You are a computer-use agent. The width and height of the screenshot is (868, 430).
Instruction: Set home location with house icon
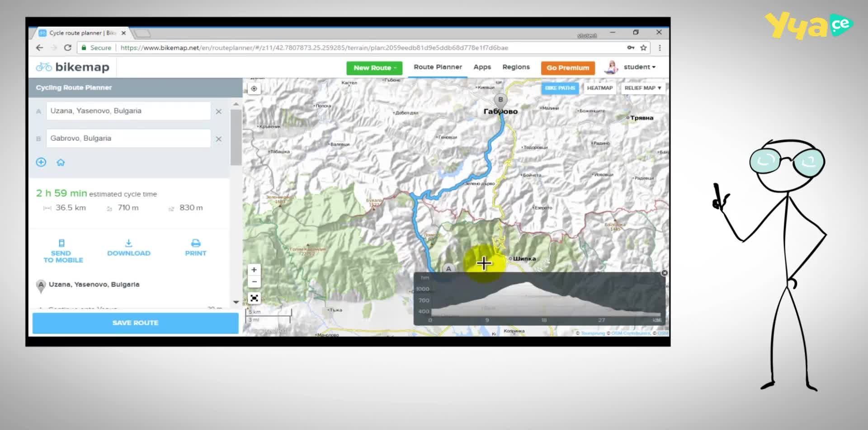tap(61, 163)
